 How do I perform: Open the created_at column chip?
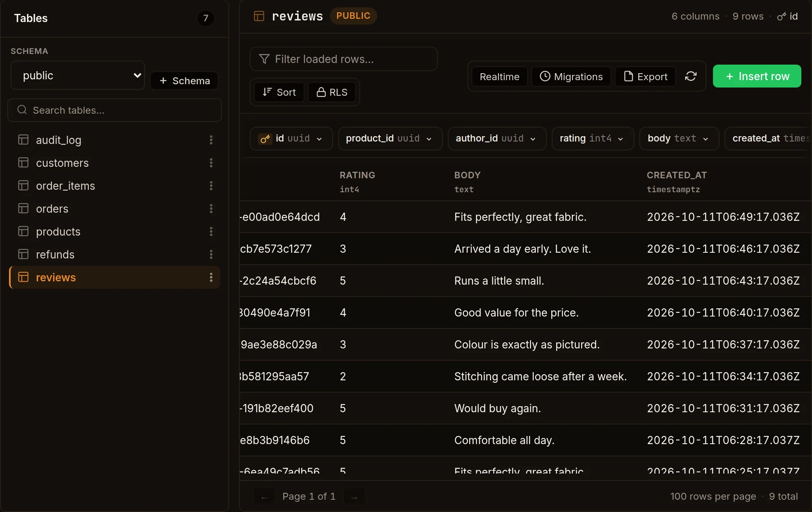coord(768,139)
